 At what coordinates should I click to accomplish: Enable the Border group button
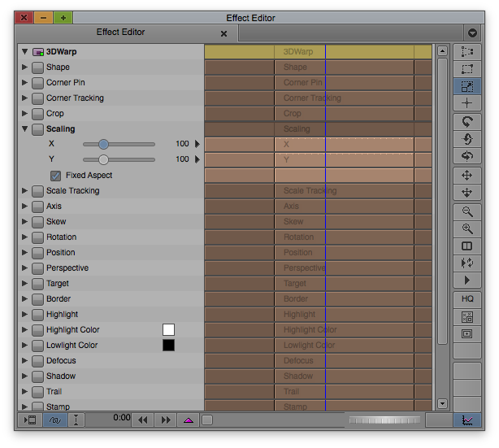[x=37, y=299]
